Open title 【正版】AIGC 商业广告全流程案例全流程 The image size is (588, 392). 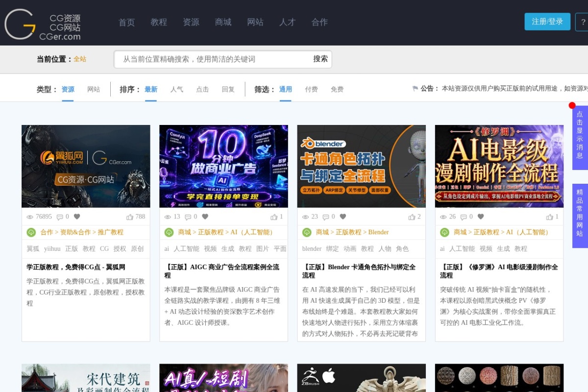click(x=221, y=271)
